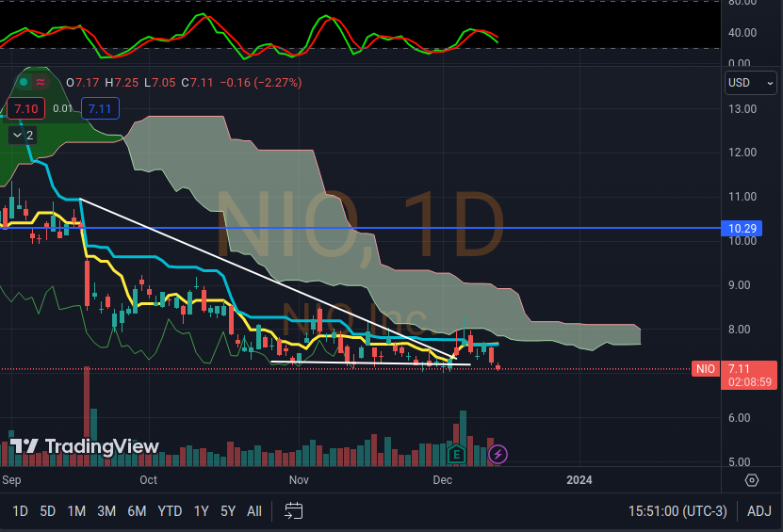
Task: Select the 1M time range
Action: click(x=76, y=511)
